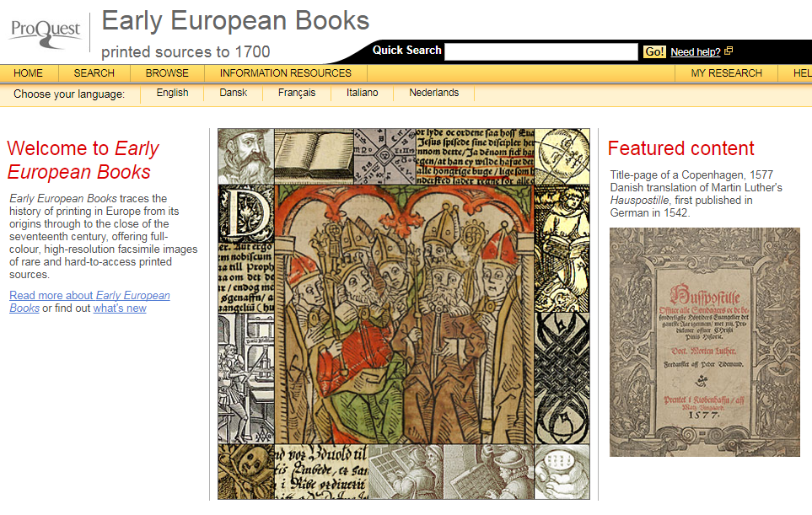The width and height of the screenshot is (812, 515).
Task: Type in the Quick Search field
Action: tap(540, 51)
